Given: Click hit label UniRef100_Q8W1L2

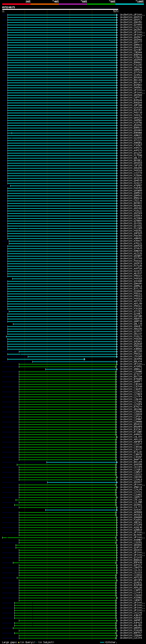Looking at the screenshot, I should click(x=131, y=369).
